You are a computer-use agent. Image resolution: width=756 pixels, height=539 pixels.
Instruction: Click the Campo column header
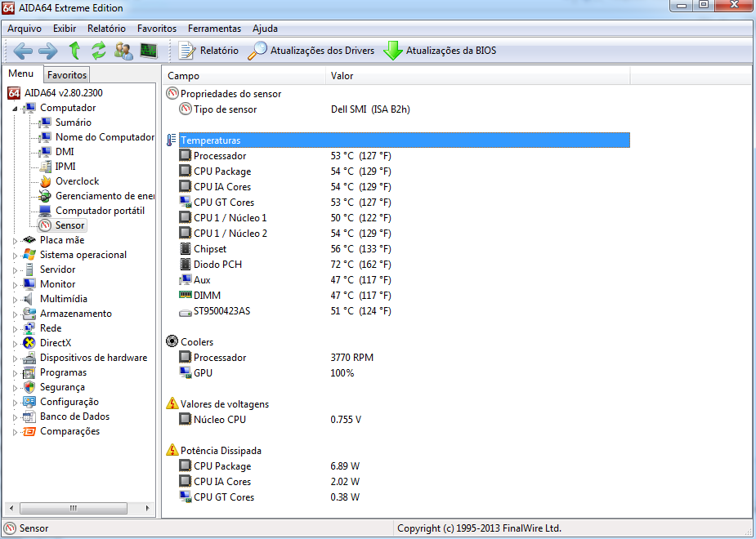(244, 76)
